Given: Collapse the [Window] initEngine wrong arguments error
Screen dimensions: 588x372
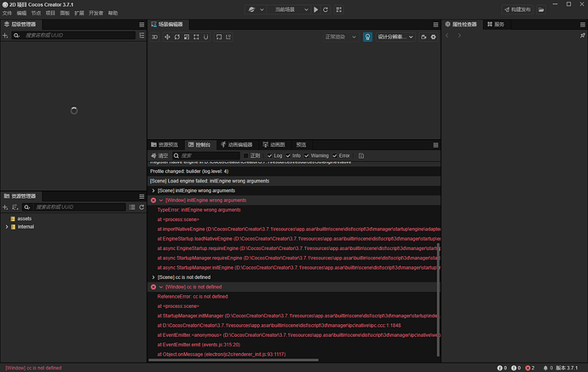Looking at the screenshot, I should point(161,201).
